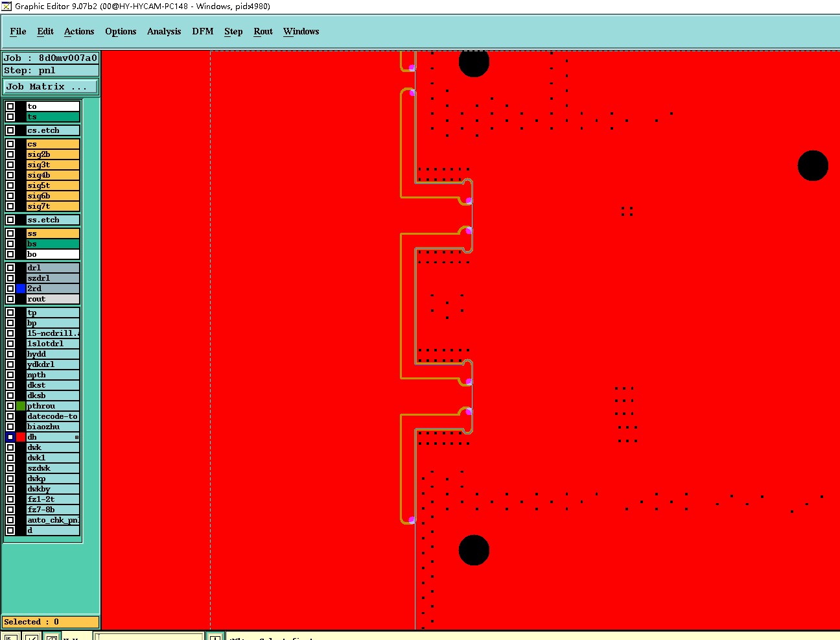Select the dkst layer name
This screenshot has height=640, width=840.
pyautogui.click(x=53, y=385)
